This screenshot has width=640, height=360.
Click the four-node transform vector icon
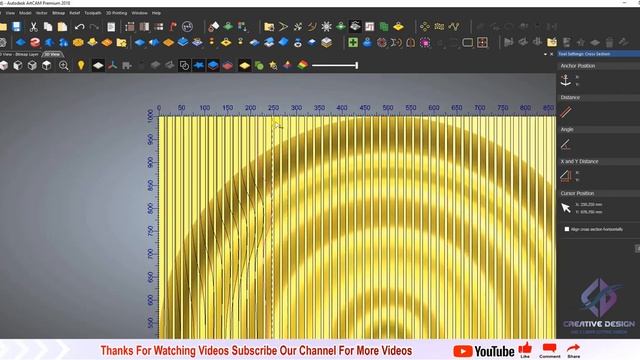425,27
